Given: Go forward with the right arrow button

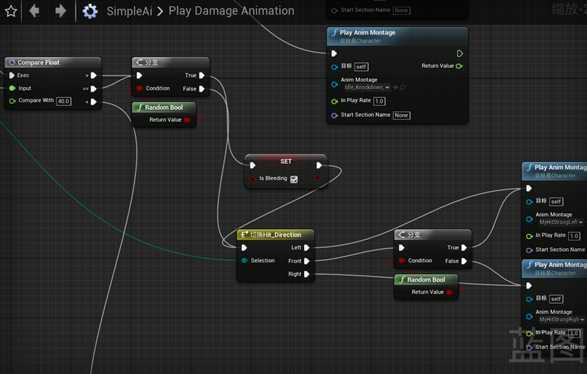Looking at the screenshot, I should 60,11.
